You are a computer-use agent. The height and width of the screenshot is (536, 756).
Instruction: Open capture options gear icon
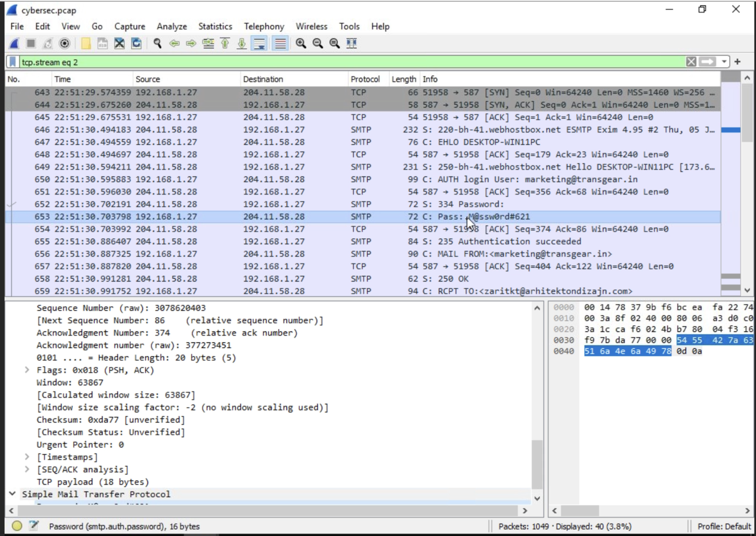pyautogui.click(x=65, y=43)
